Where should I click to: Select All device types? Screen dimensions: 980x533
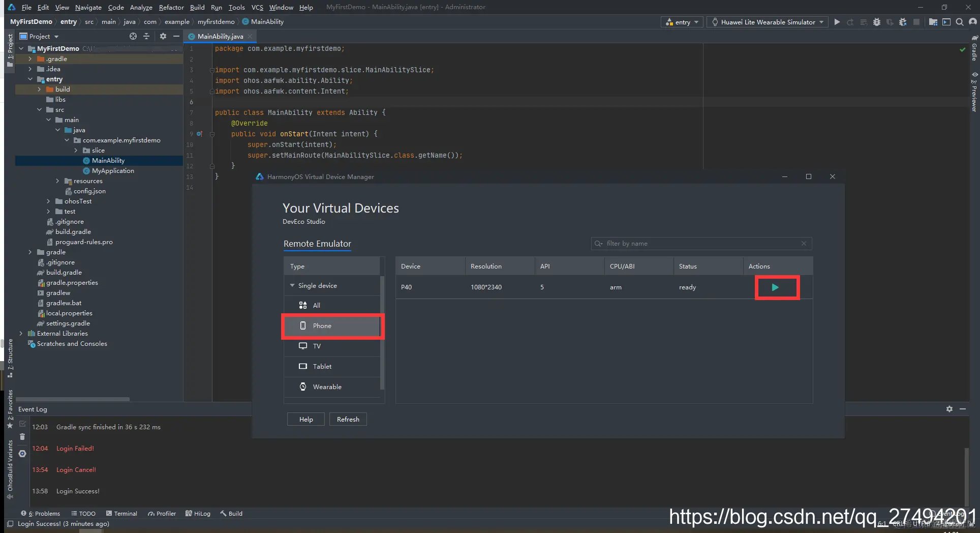tap(332, 305)
